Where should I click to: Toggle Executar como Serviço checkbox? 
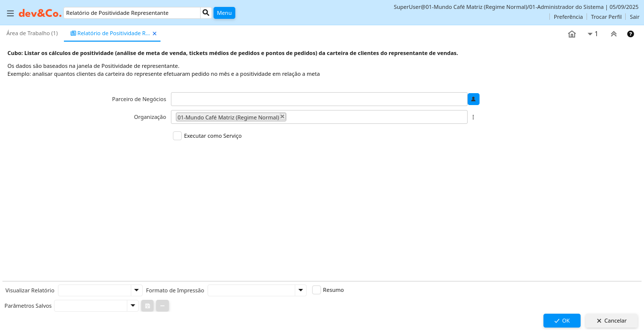click(x=177, y=136)
